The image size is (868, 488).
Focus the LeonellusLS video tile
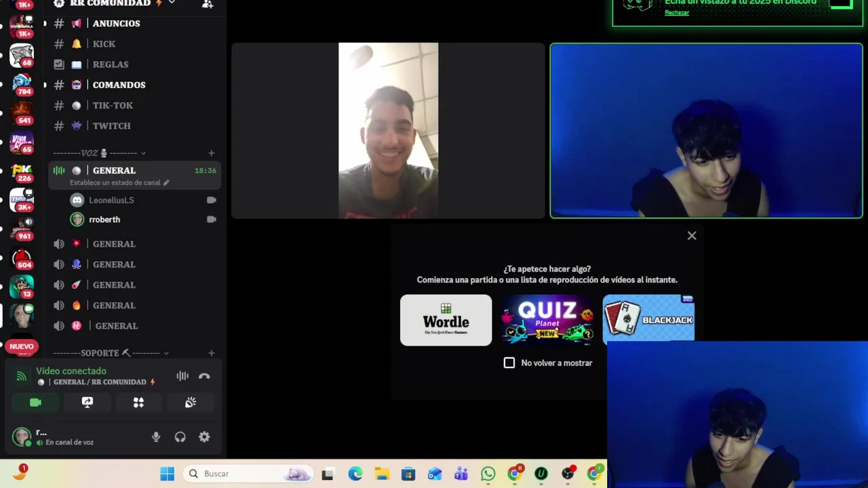pyautogui.click(x=388, y=131)
